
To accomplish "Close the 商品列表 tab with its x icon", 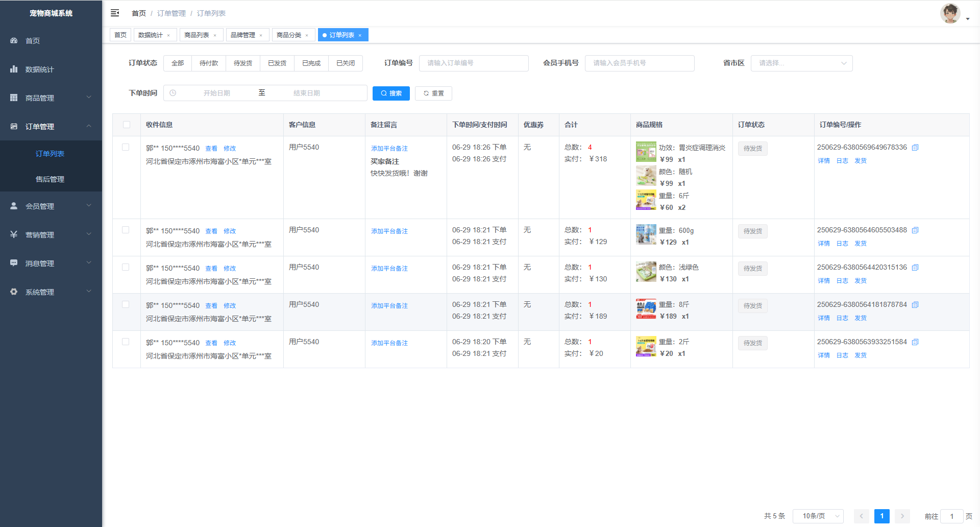I will 215,35.
